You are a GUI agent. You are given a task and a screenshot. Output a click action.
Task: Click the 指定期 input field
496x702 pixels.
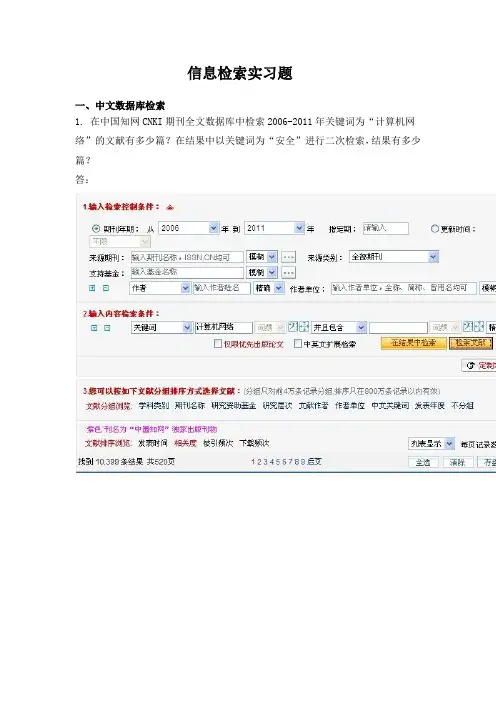(385, 228)
